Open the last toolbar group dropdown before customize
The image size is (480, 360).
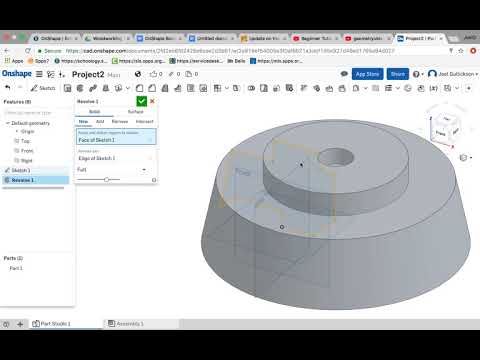[x=457, y=88]
